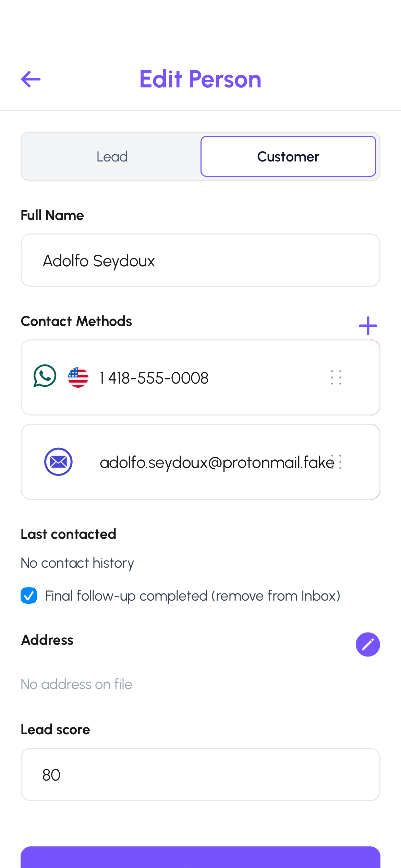Click No address on file text
This screenshot has width=401, height=868.
(x=76, y=684)
